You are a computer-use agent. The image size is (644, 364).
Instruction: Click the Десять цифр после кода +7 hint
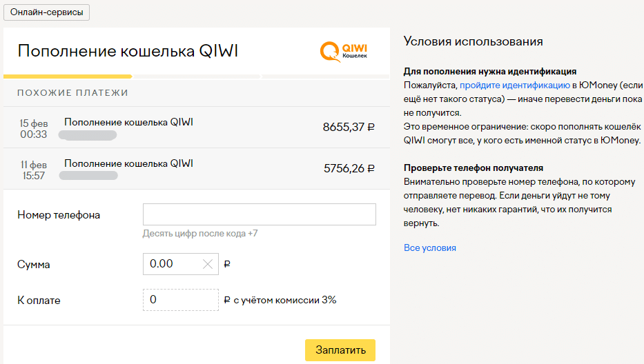click(x=200, y=234)
